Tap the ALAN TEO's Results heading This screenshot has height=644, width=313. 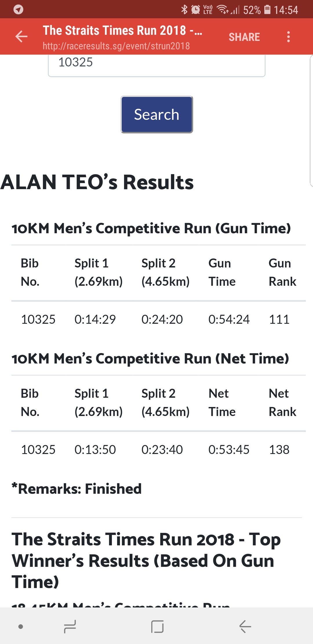pos(97,182)
